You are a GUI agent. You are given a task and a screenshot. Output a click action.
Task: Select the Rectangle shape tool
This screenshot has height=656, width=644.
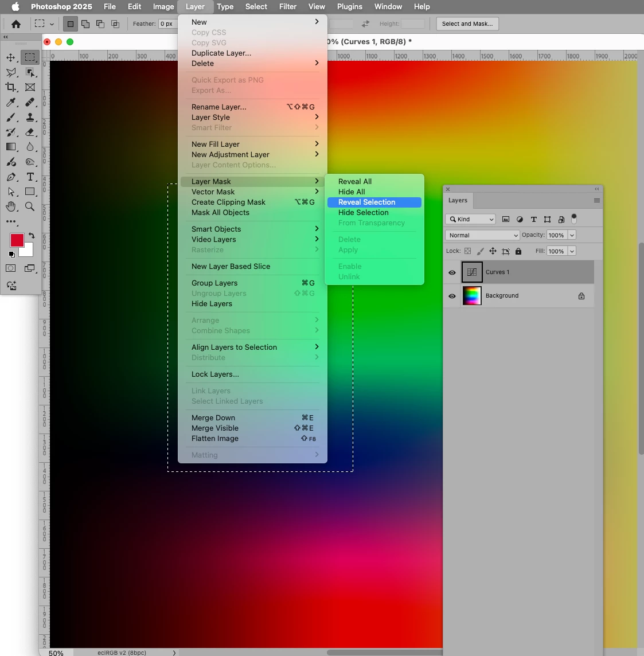coord(30,192)
